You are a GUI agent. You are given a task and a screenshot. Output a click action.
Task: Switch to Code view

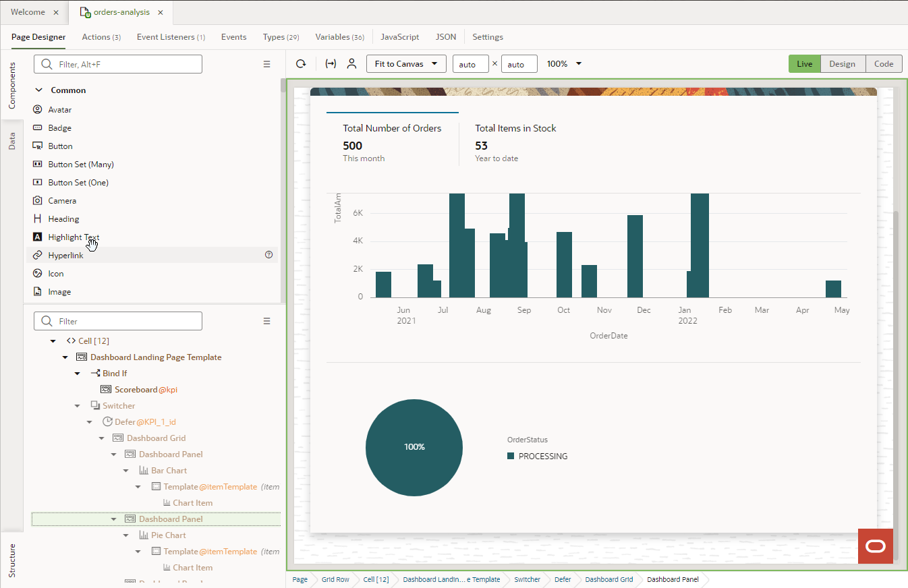[x=884, y=63]
